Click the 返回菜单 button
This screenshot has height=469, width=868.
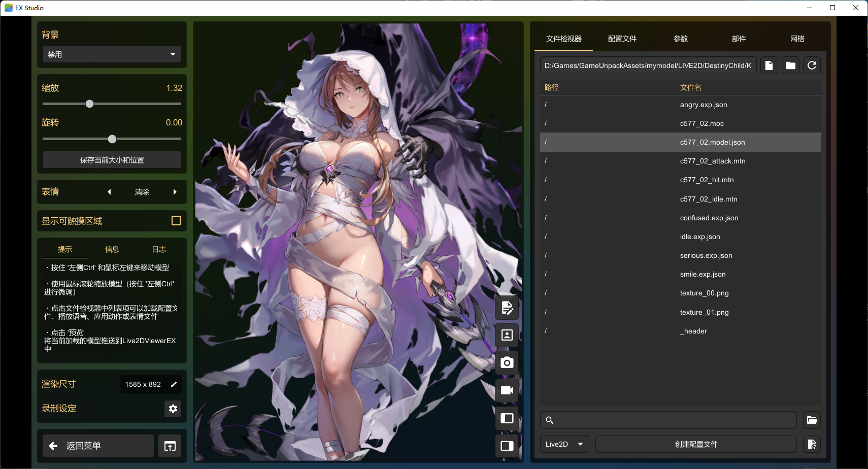[x=98, y=446]
